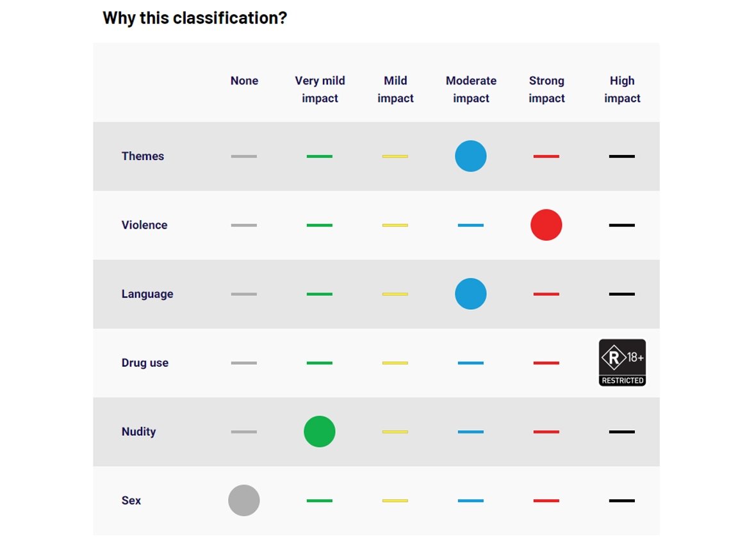Click the red Violence strong impact circle
This screenshot has height=557, width=756.
coord(546,225)
